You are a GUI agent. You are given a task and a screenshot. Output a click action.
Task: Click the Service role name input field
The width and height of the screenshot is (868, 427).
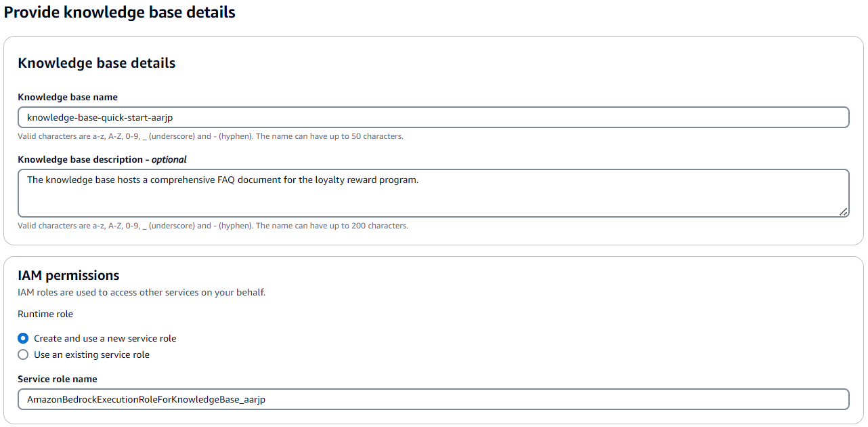(433, 399)
